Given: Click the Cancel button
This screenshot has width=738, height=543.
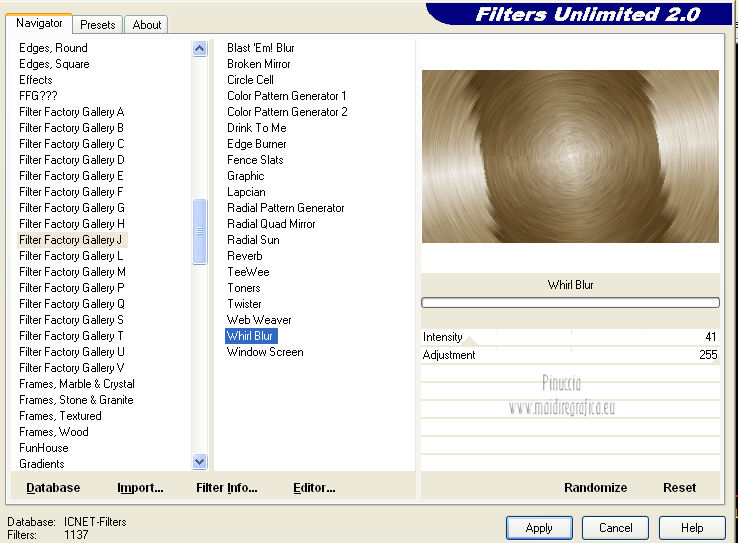Looking at the screenshot, I should point(615,528).
